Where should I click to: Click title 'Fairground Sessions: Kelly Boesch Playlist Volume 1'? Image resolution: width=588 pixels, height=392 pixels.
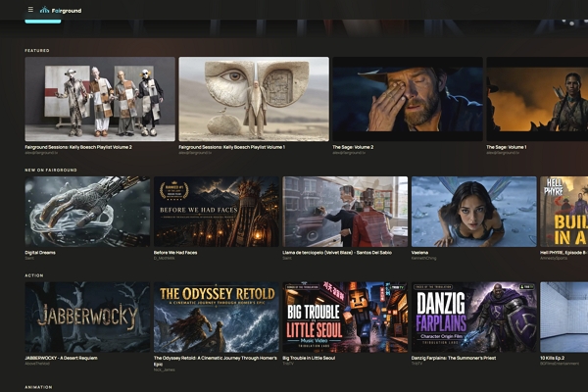[x=231, y=147]
